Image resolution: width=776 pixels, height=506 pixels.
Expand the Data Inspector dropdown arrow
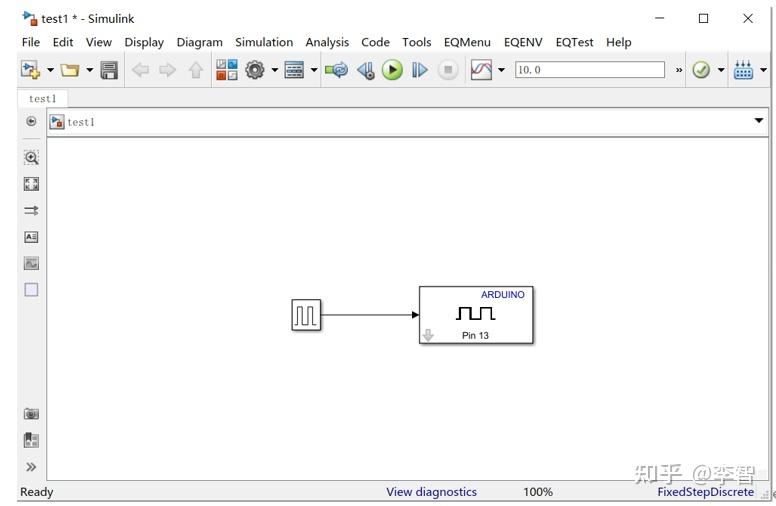501,70
